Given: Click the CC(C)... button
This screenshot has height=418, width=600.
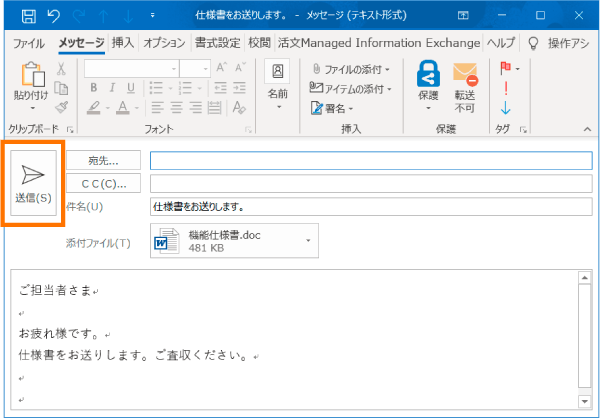Looking at the screenshot, I should coord(103,183).
